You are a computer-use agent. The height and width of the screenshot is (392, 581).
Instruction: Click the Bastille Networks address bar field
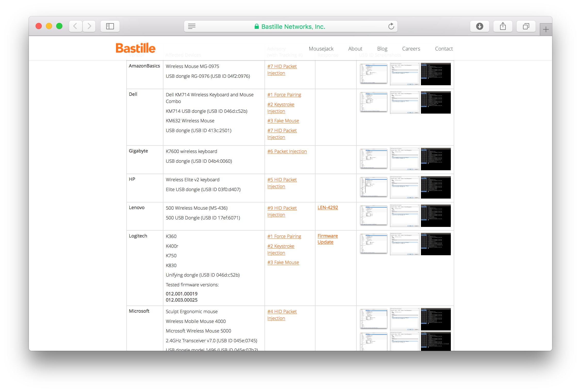[x=293, y=27]
